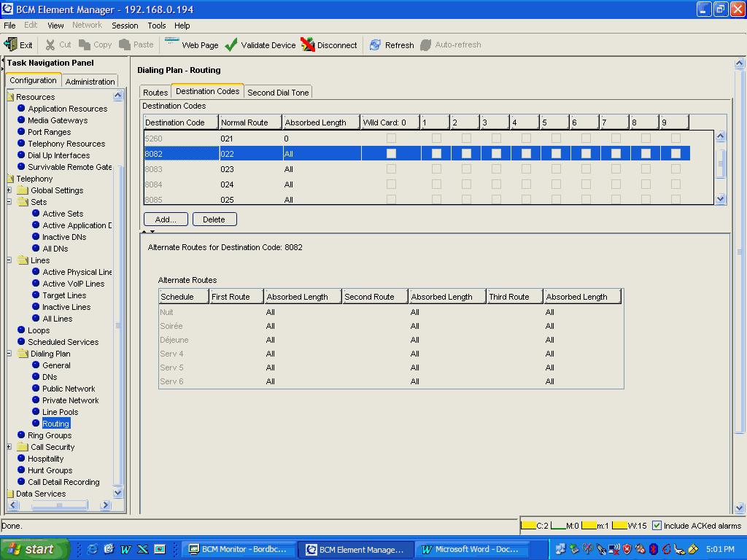Viewport: 747px width, 560px height.
Task: Open the Tools menu
Action: (x=157, y=26)
